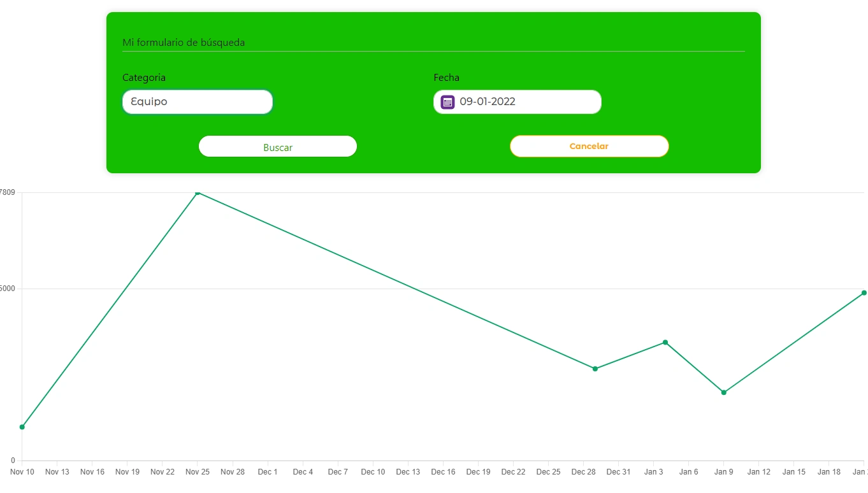
Task: Click the 'Nov 13' axis label
Action: point(57,472)
